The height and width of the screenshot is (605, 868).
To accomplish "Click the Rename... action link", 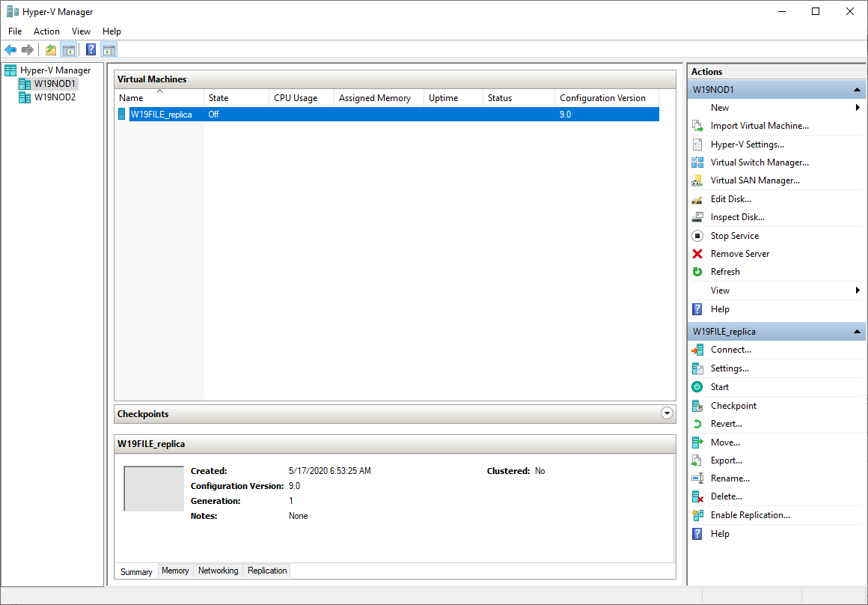I will tap(730, 478).
